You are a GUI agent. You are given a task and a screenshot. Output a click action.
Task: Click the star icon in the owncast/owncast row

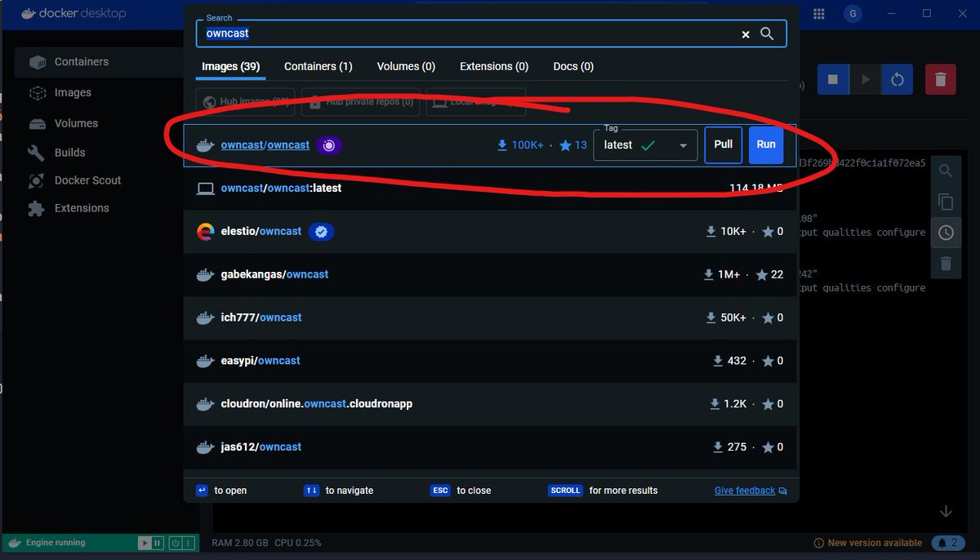[x=565, y=145]
